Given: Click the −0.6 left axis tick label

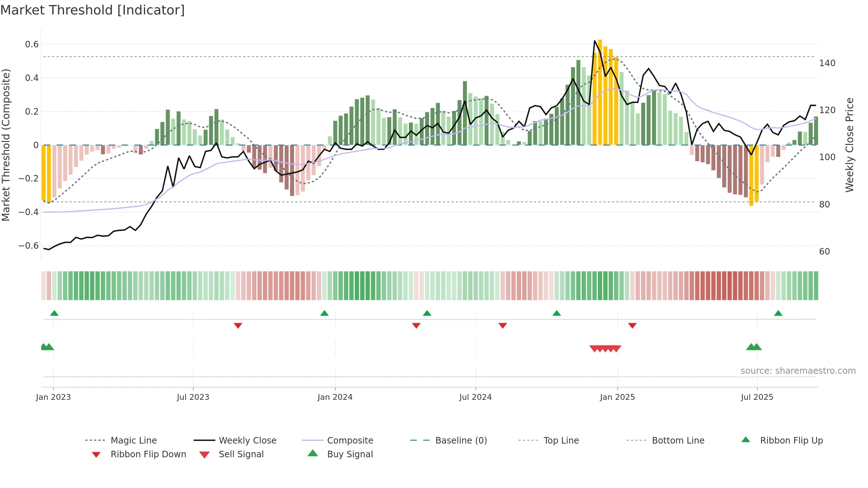Looking at the screenshot, I should click(29, 246).
